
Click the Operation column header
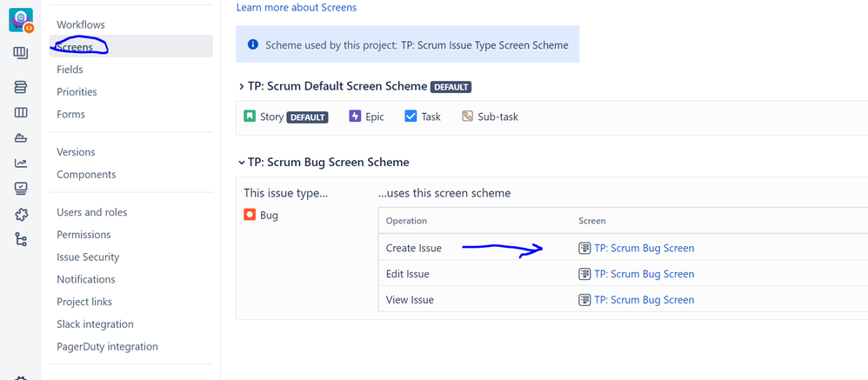tap(406, 221)
